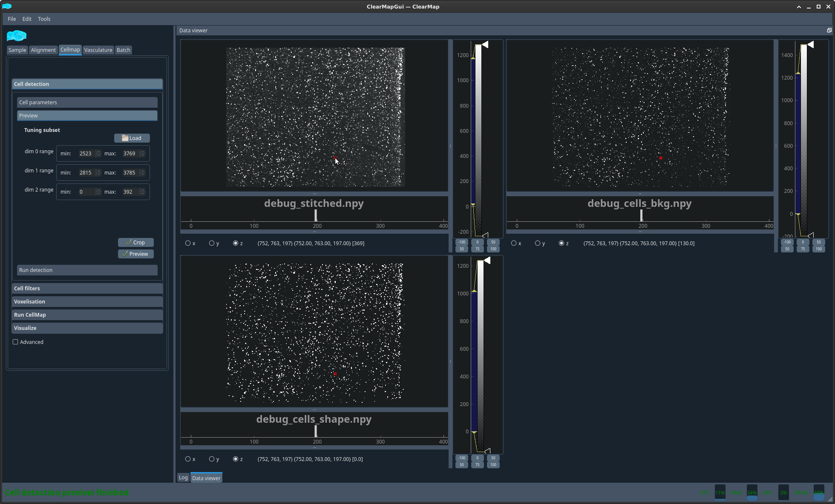Collapse the Cell detection section header
This screenshot has height=504, width=835.
pos(87,84)
